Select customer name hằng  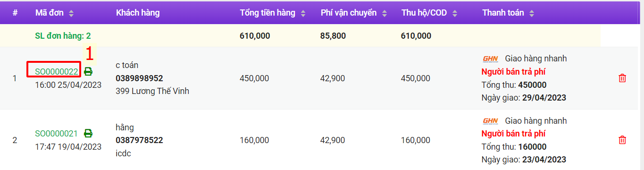pyautogui.click(x=125, y=127)
